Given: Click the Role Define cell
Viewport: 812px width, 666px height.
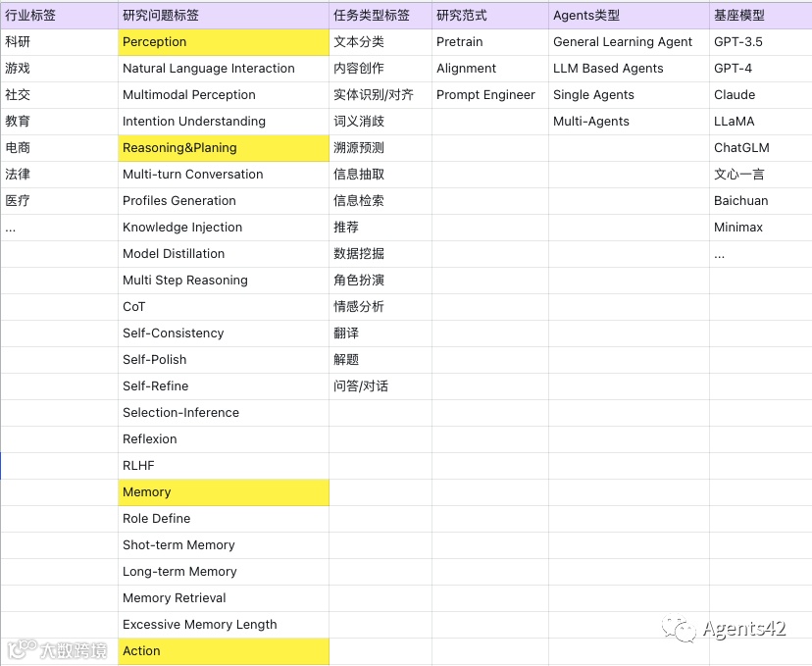Looking at the screenshot, I should point(224,519).
